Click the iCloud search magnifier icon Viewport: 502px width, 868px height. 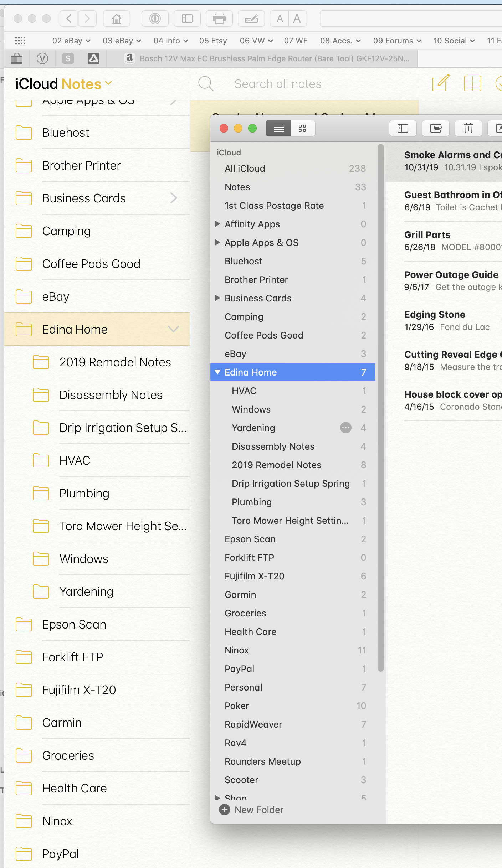click(x=206, y=84)
